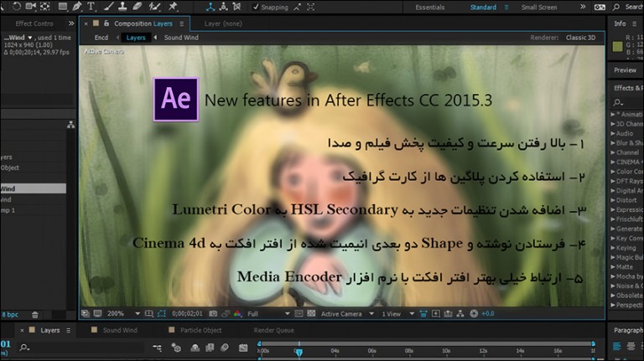Click the current timecode 0;00;02;01

click(187, 314)
